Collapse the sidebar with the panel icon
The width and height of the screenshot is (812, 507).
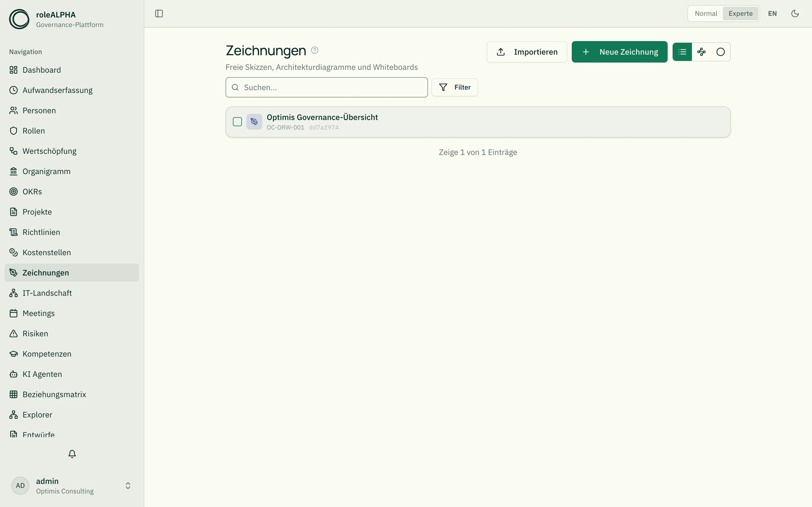(x=159, y=14)
